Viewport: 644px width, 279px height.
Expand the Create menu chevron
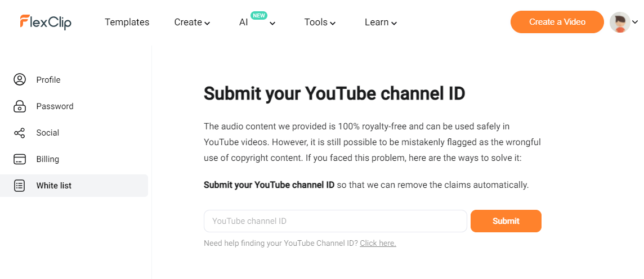(x=207, y=24)
